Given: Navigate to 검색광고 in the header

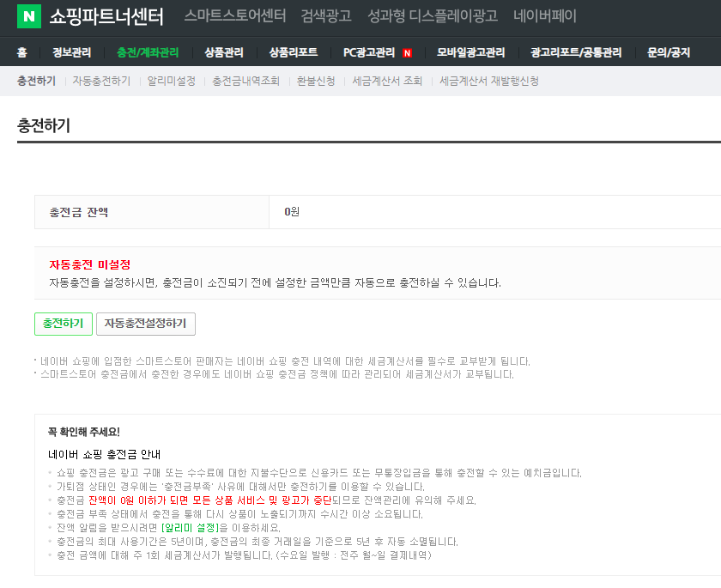Looking at the screenshot, I should click(x=324, y=15).
